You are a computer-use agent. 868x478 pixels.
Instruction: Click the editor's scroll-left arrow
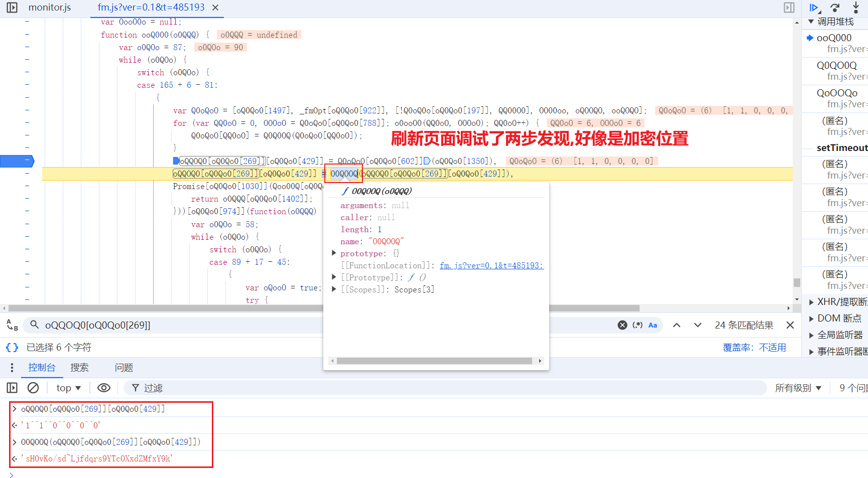coord(4,308)
